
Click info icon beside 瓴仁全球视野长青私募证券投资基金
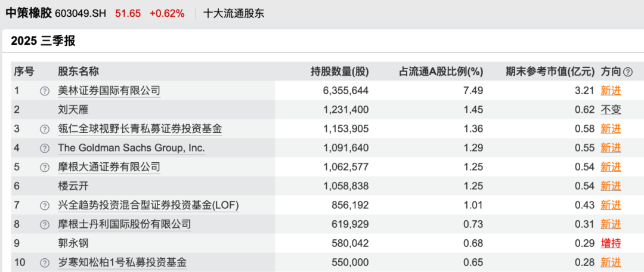[x=44, y=129]
